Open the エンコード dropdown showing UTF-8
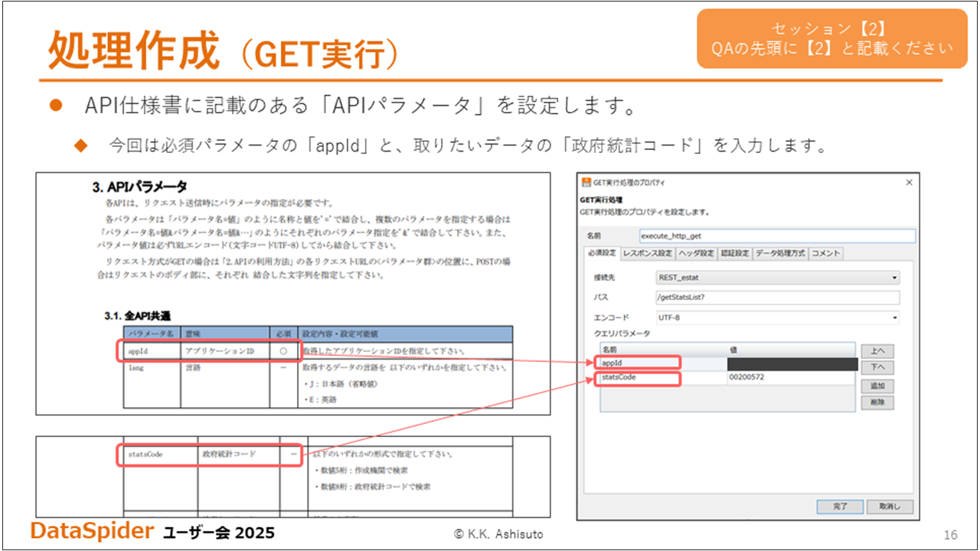Screen dimensions: 980x551 777,318
